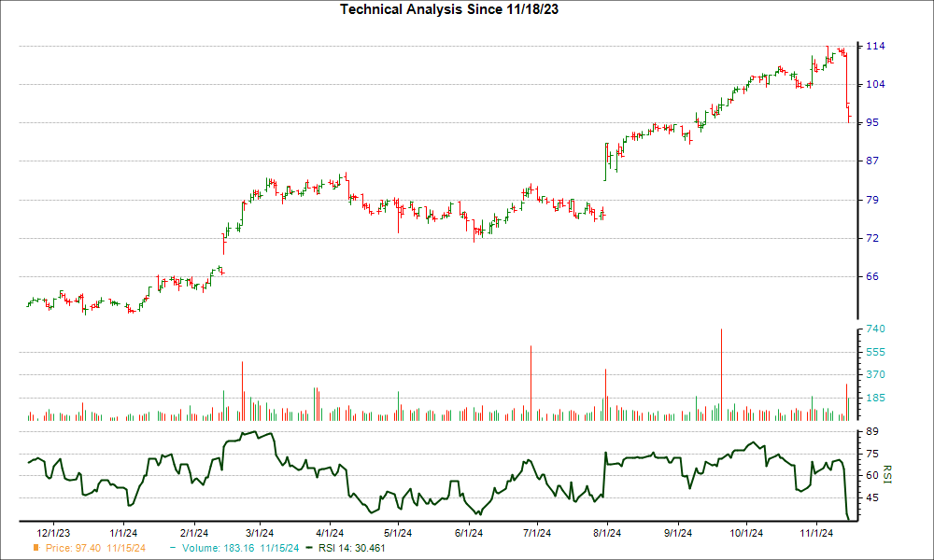Screen dimensions: 934x560
Task: Click the 95 price axis label
Action: click(x=872, y=122)
